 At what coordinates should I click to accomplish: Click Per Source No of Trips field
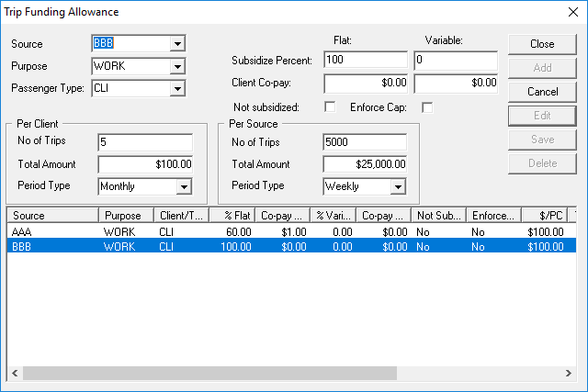coord(365,142)
